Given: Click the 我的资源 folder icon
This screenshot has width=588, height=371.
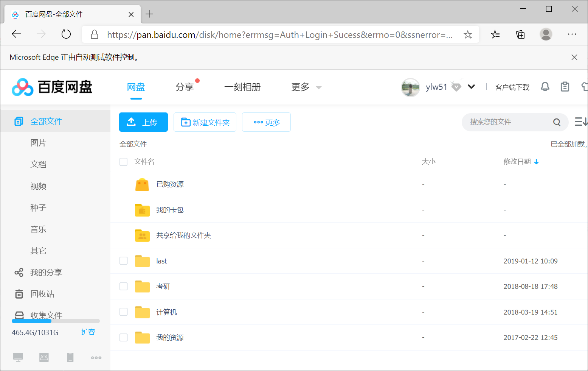Looking at the screenshot, I should coord(142,337).
